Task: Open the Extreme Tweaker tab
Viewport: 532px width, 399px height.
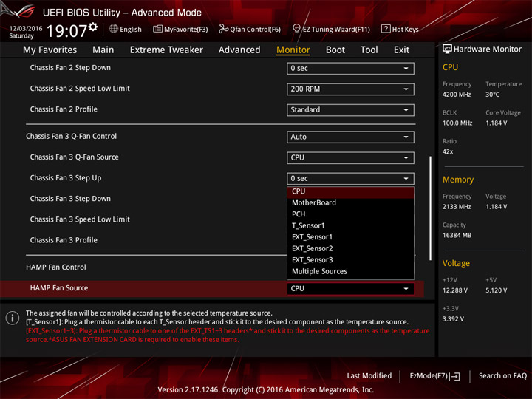Action: coord(166,50)
